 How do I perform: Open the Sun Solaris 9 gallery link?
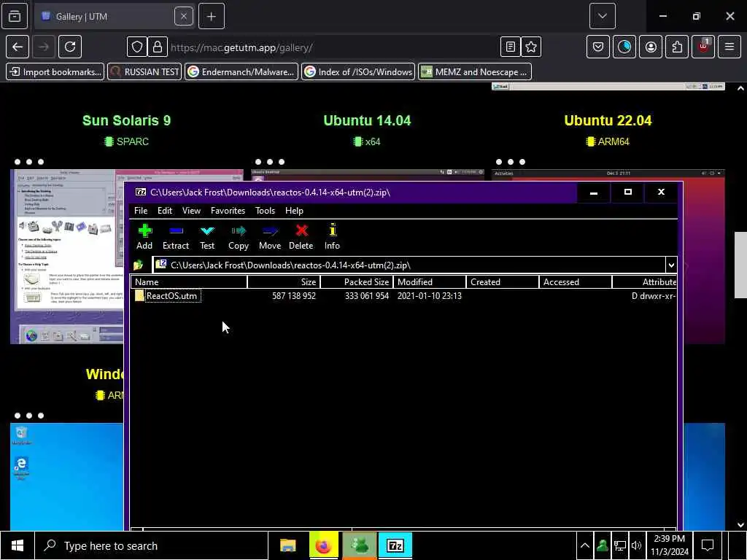click(x=126, y=120)
